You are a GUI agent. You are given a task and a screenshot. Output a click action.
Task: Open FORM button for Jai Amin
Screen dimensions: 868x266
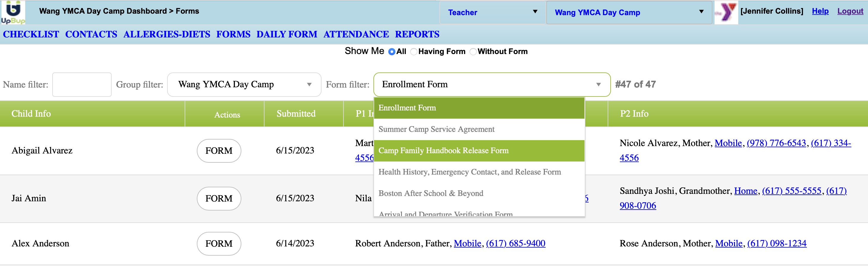219,199
